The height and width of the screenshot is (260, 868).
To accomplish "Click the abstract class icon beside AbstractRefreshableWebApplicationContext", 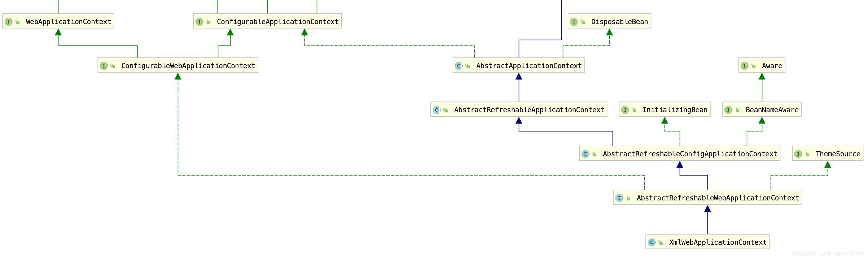I will pyautogui.click(x=619, y=198).
